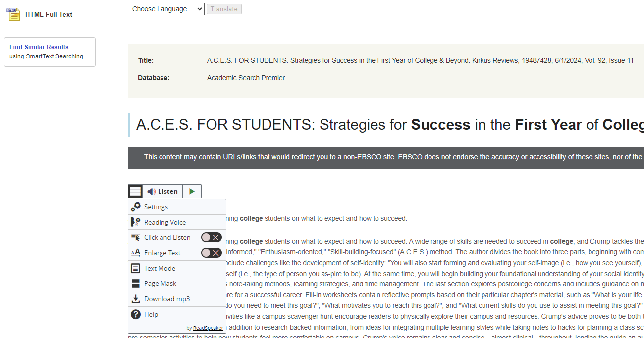Open the Find Similar Results link
644x338 pixels.
click(39, 47)
